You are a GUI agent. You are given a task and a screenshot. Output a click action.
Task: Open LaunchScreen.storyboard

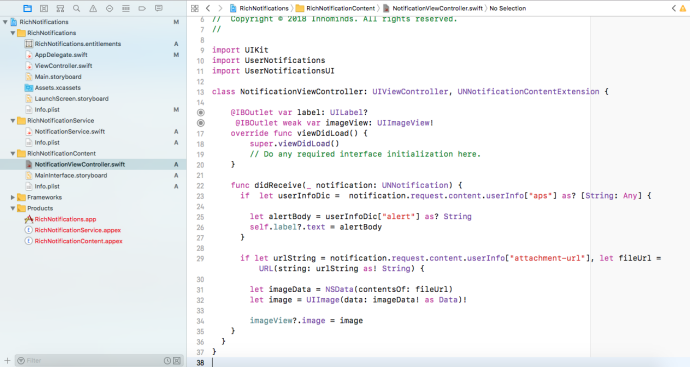point(72,99)
